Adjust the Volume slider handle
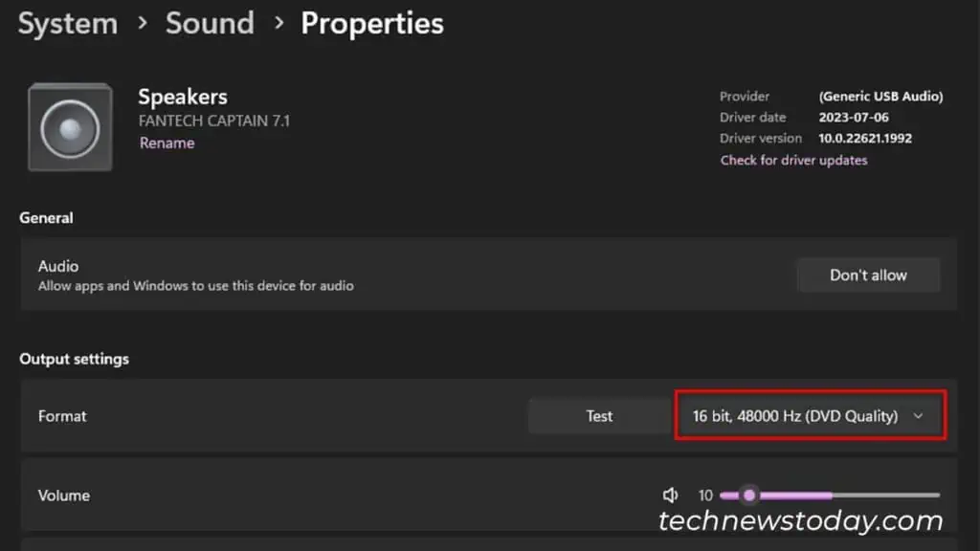The image size is (980, 551). 748,496
